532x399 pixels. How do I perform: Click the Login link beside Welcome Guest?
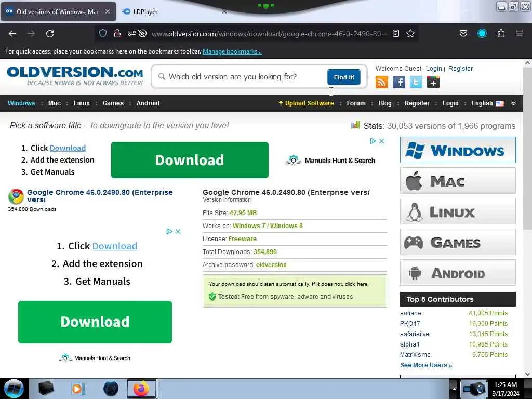click(x=434, y=69)
